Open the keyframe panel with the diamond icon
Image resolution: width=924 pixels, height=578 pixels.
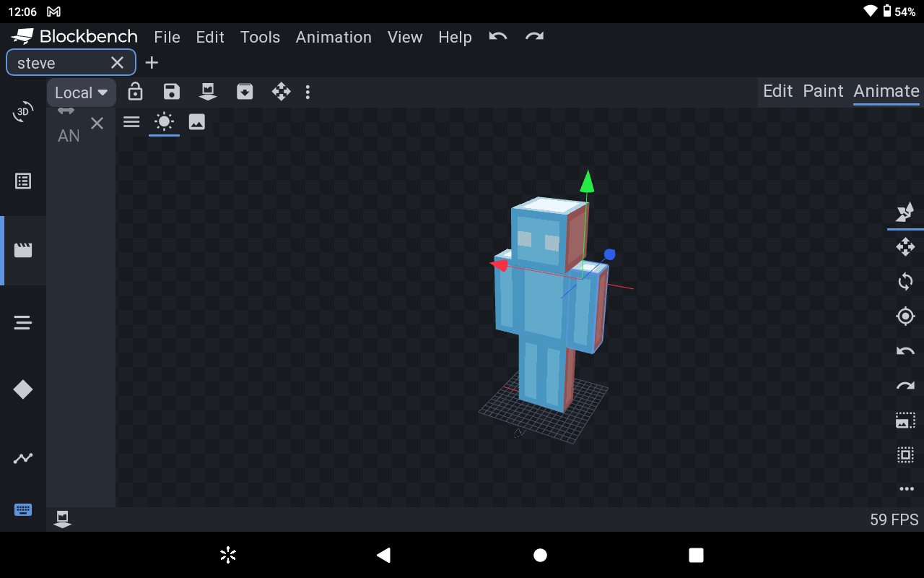(x=22, y=389)
